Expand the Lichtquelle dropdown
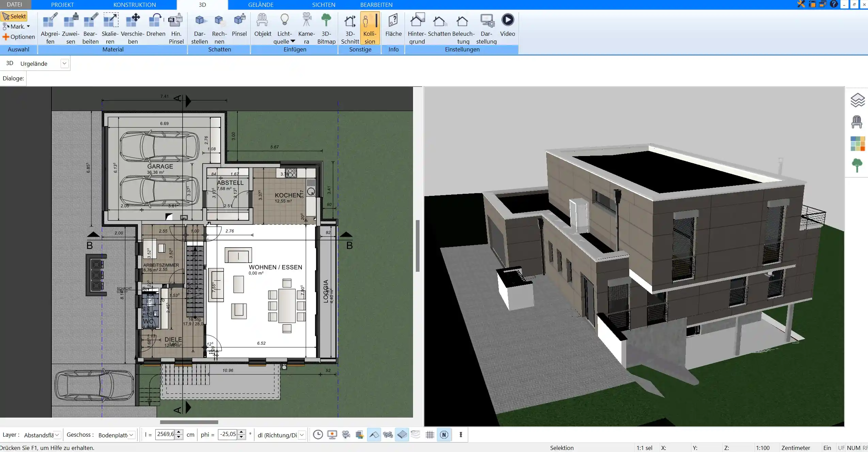Screen dimensions: 868x452 [293, 41]
